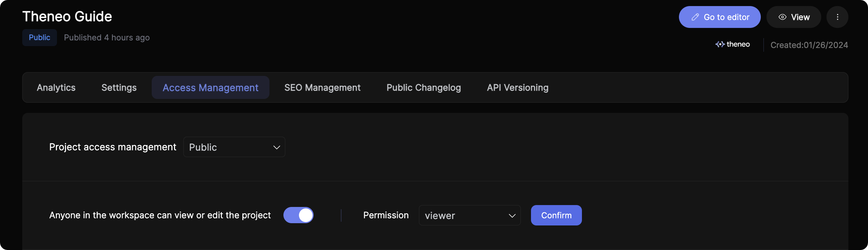Open the Settings tab
868x250 pixels.
coord(119,88)
